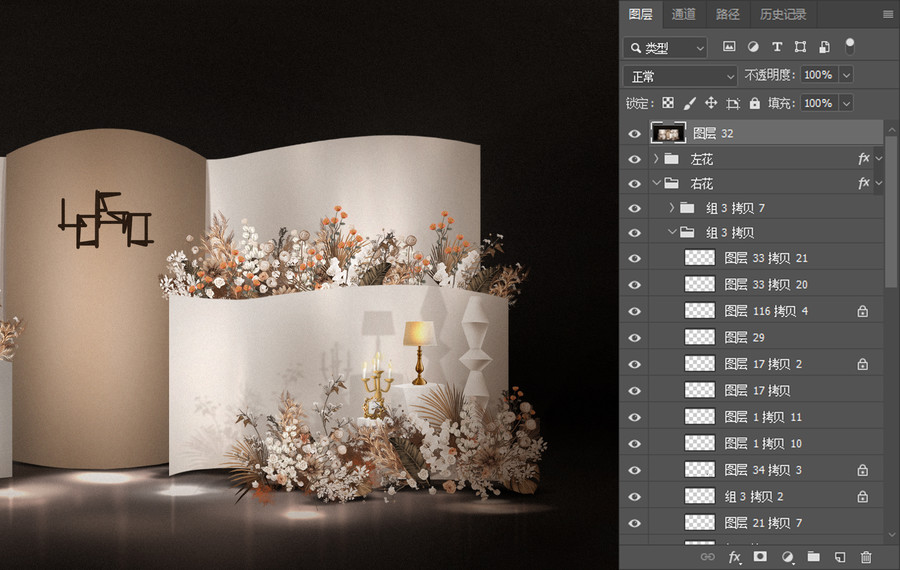Click the fx badge on 右花 group
The height and width of the screenshot is (570, 900).
pos(863,183)
